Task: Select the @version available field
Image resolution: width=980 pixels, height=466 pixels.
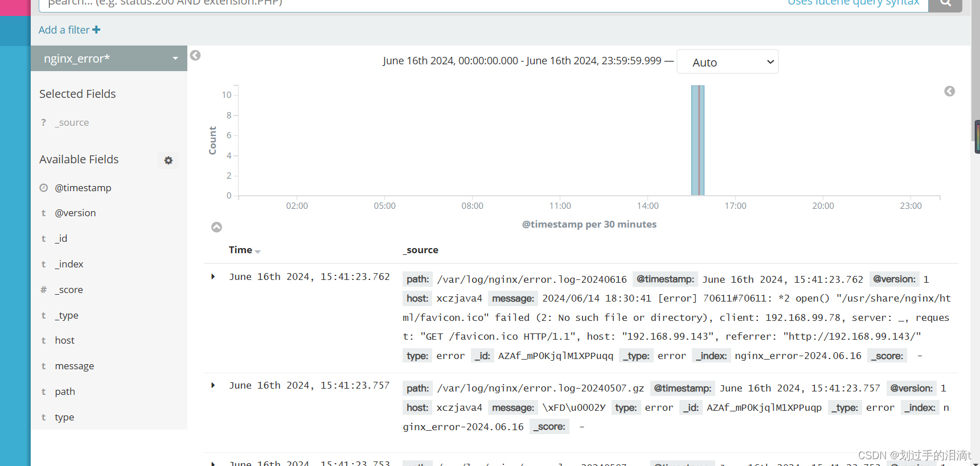Action: [x=75, y=213]
